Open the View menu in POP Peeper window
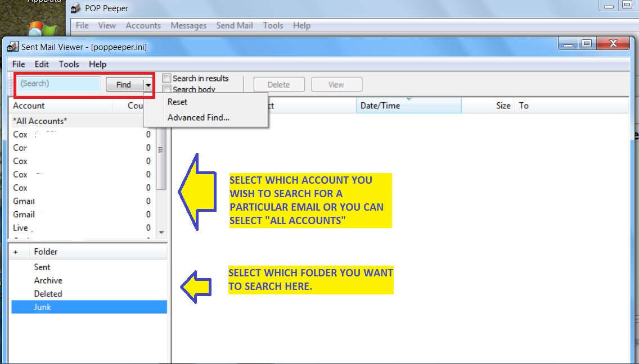 click(x=107, y=25)
